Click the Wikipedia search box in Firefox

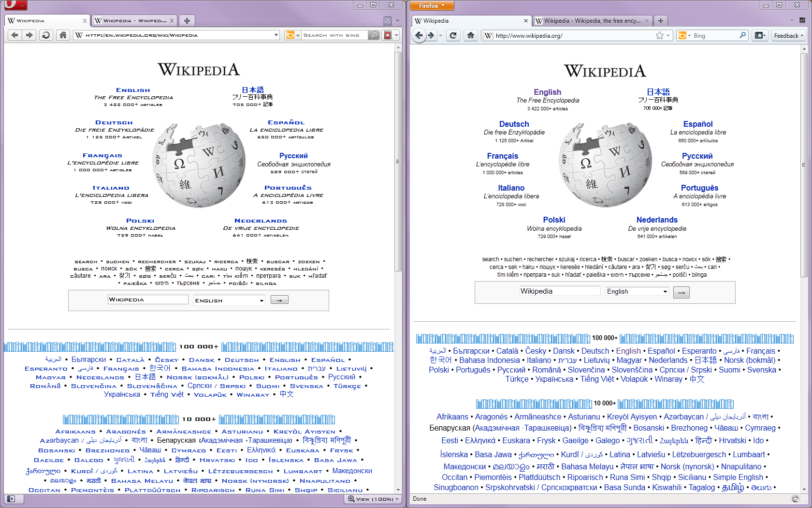tap(560, 291)
